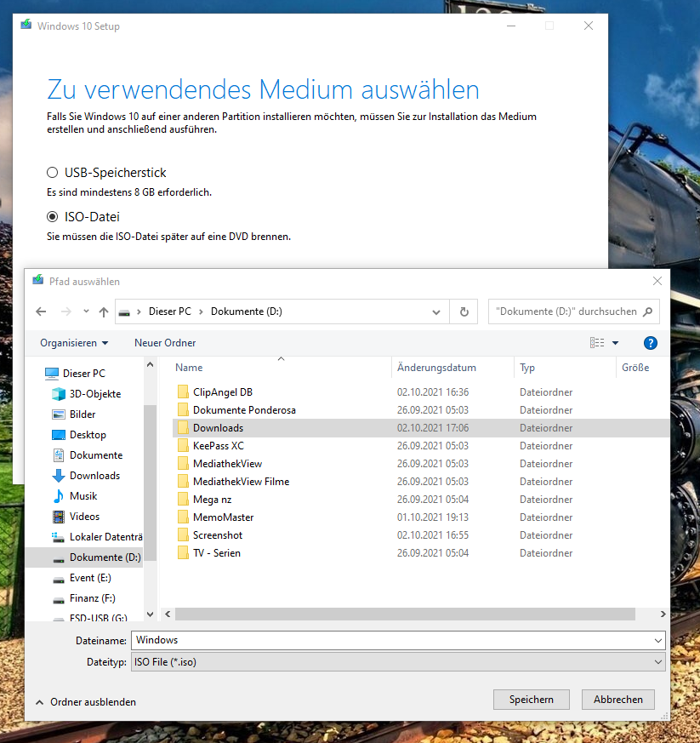Image resolution: width=700 pixels, height=743 pixels.
Task: Select the ISO-Datei radio option
Action: [x=52, y=217]
